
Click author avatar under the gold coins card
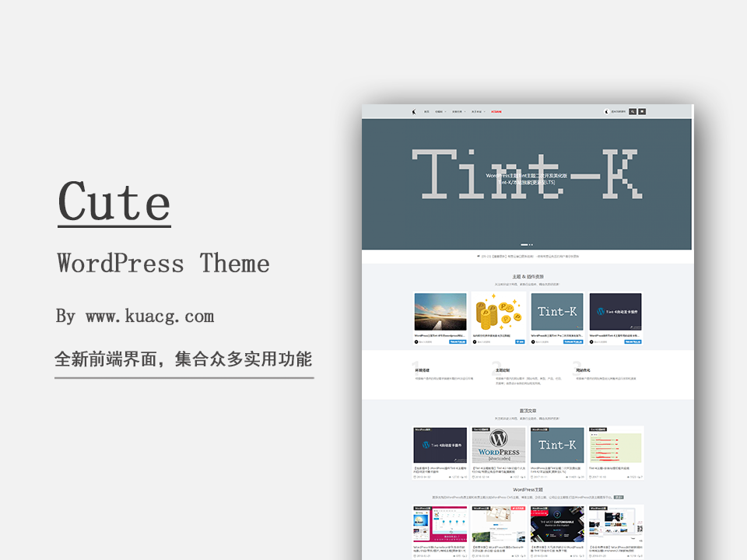(475, 341)
